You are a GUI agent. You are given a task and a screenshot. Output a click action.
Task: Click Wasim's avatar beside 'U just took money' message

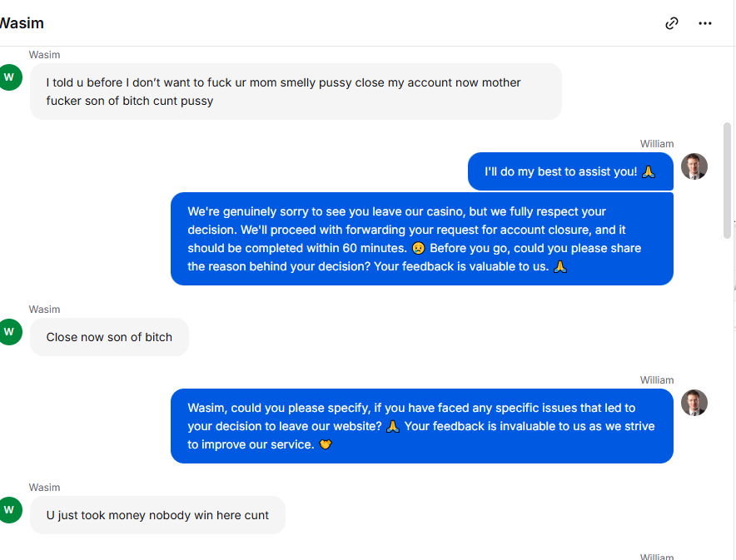point(10,510)
